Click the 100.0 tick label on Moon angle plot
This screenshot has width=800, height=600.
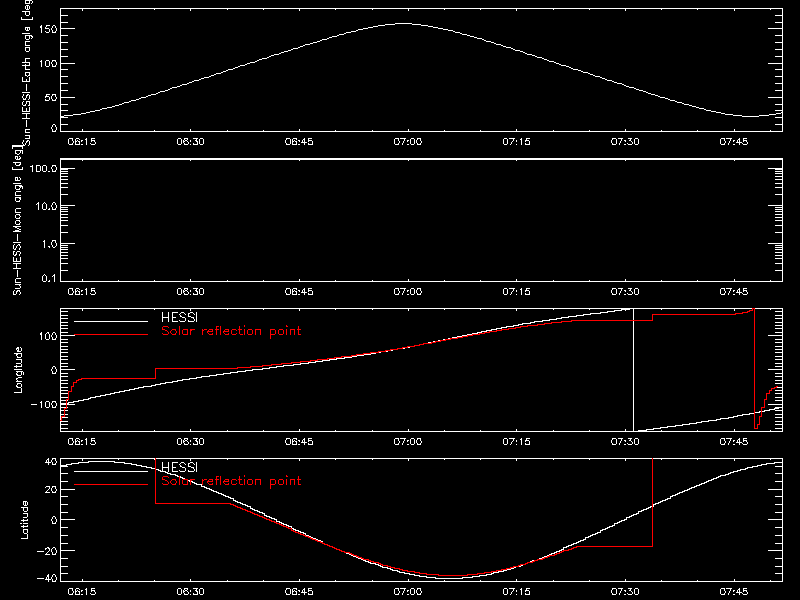[x=43, y=168]
